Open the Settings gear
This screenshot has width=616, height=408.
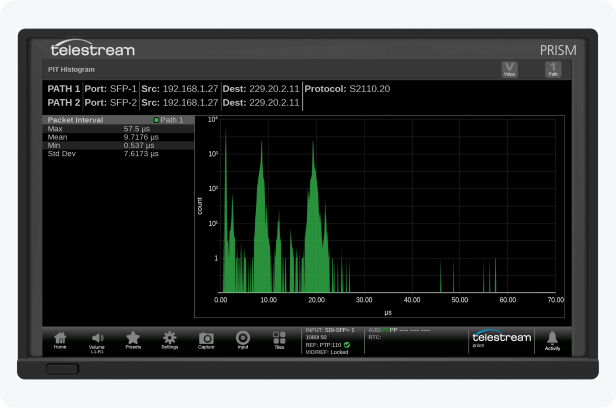click(x=169, y=340)
